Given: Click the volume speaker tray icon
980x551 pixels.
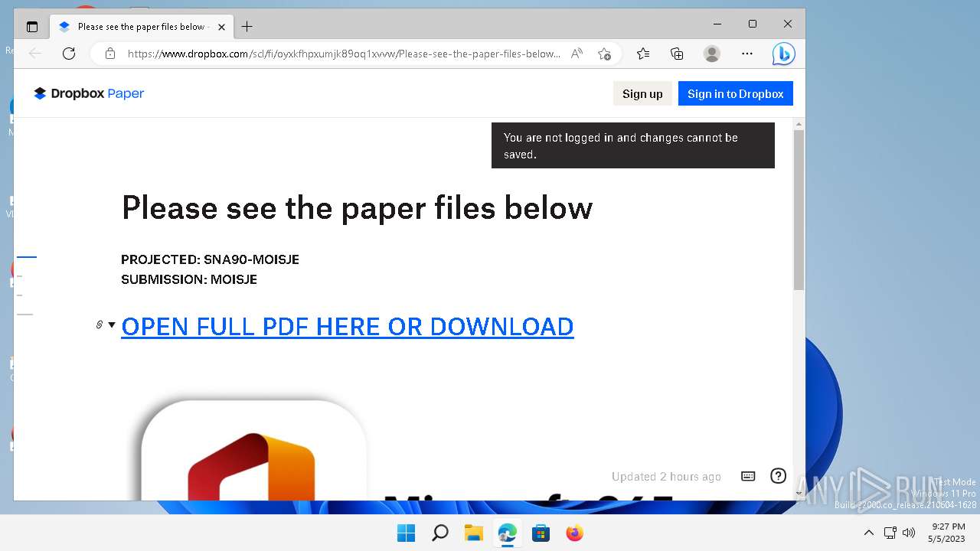Looking at the screenshot, I should 909,533.
